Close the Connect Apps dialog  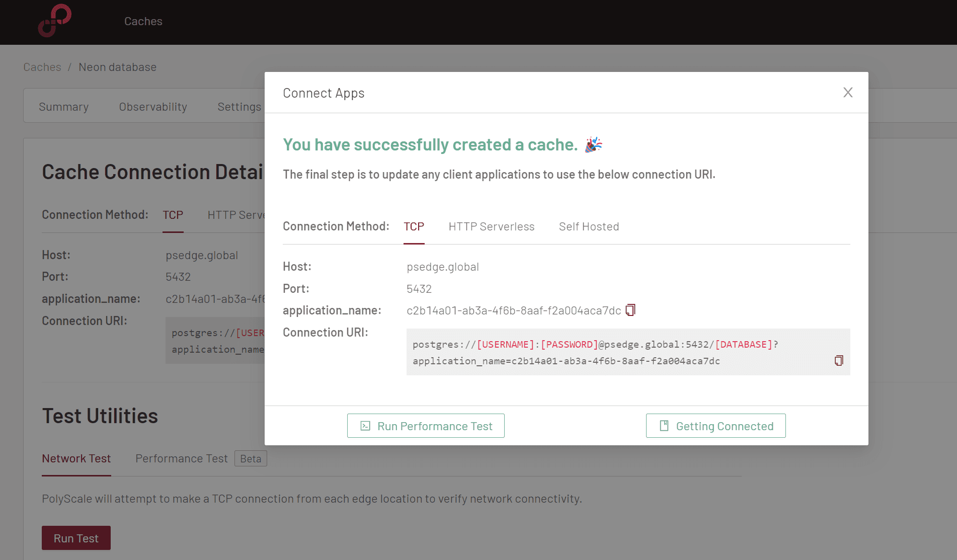pos(847,92)
